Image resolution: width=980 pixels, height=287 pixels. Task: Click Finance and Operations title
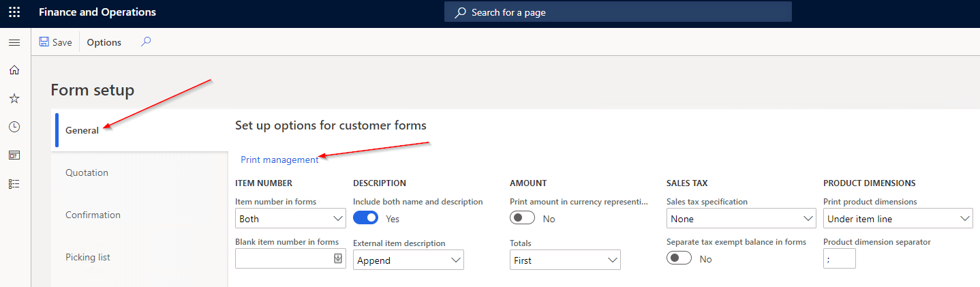pos(97,12)
